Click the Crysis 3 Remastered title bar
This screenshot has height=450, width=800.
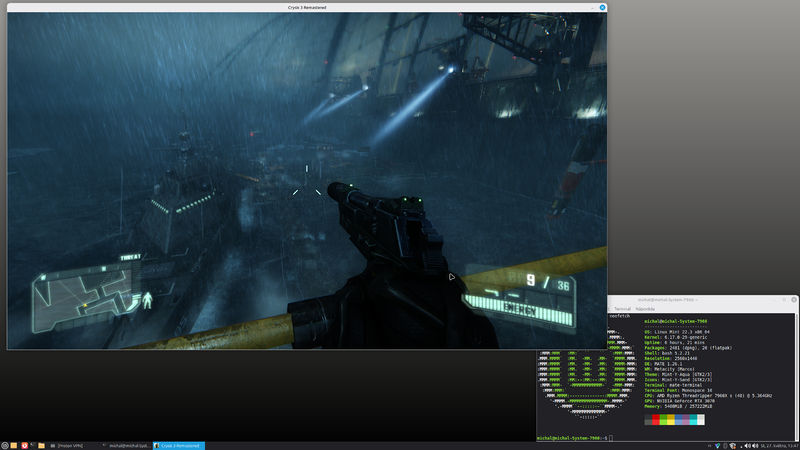307,7
